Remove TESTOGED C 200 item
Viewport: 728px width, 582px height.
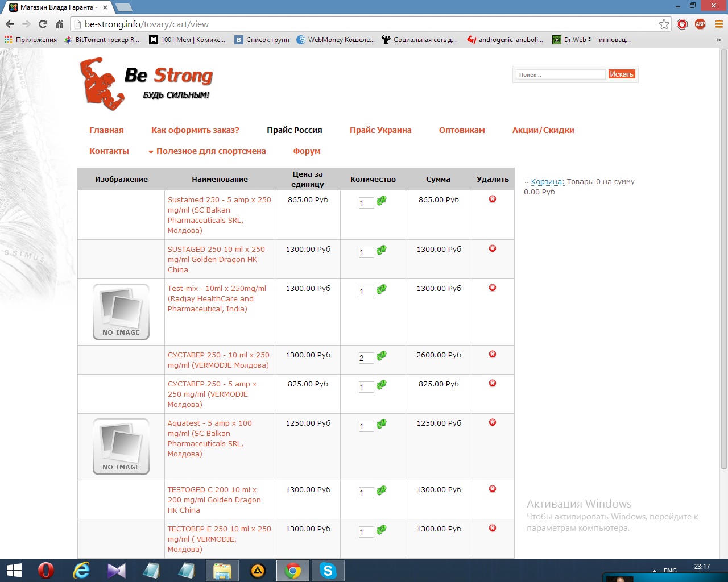[x=493, y=489]
